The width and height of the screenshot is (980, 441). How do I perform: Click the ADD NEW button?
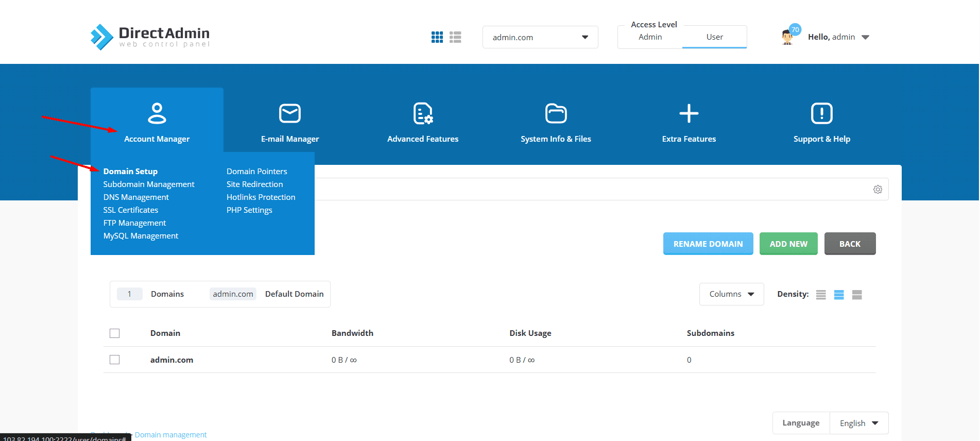[x=788, y=244]
